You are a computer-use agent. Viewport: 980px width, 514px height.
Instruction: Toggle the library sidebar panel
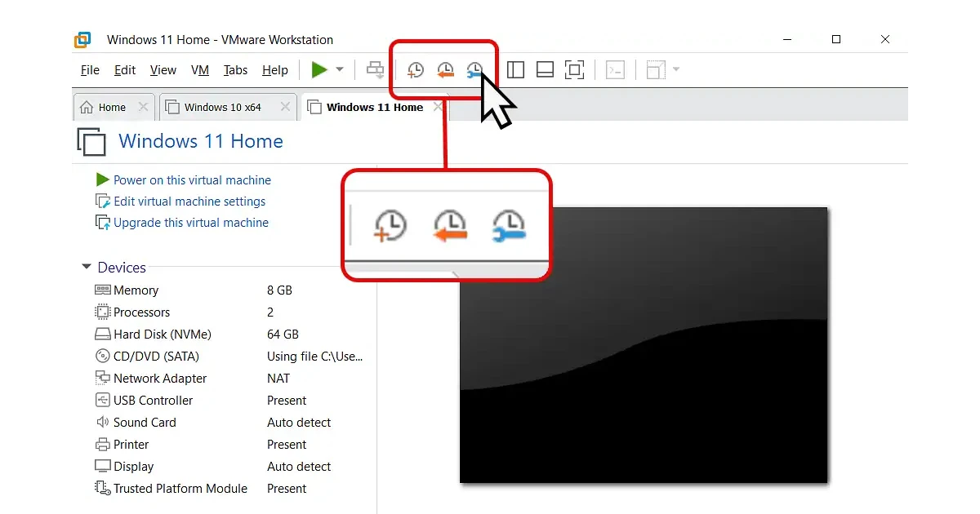[x=515, y=70]
